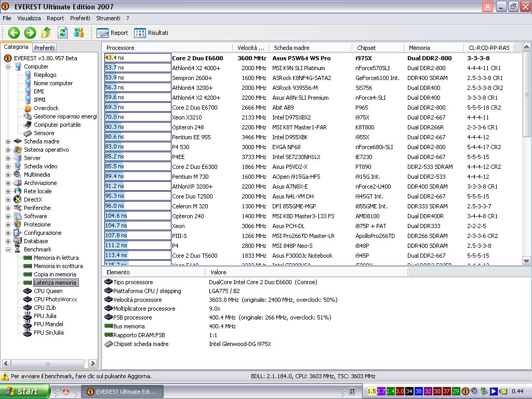This screenshot has width=532, height=399.
Task: Collapse the Computer tree node
Action: click(x=8, y=66)
